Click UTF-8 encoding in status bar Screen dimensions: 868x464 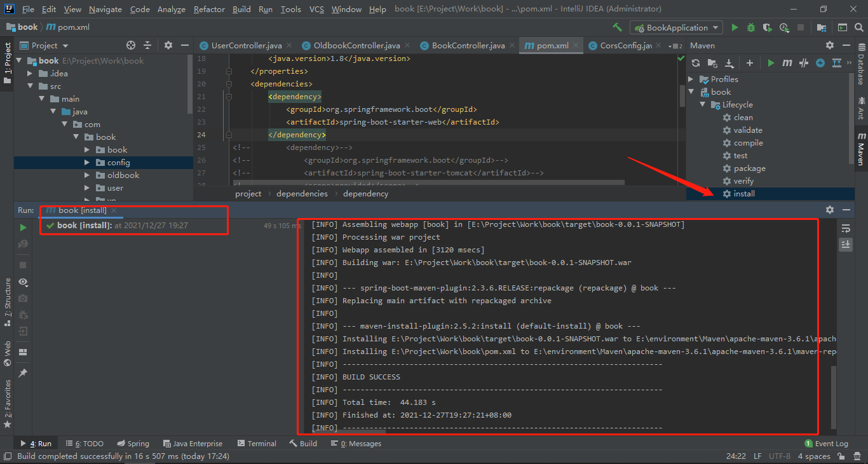(779, 456)
